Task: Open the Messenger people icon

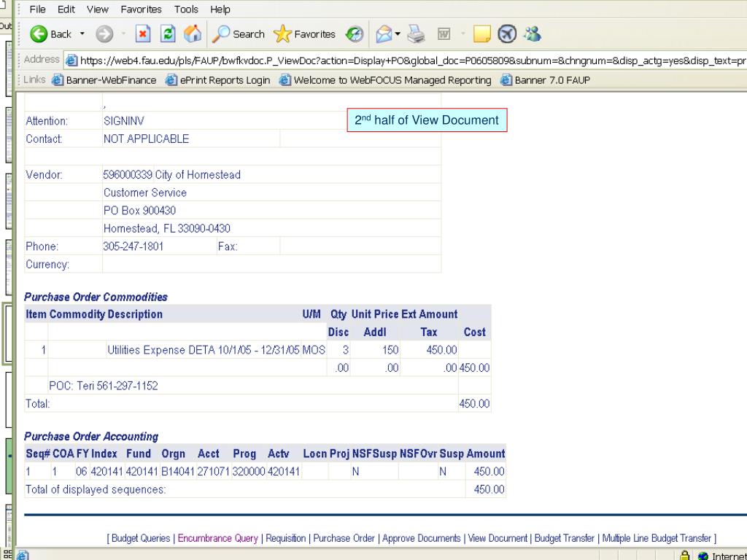Action: point(532,34)
